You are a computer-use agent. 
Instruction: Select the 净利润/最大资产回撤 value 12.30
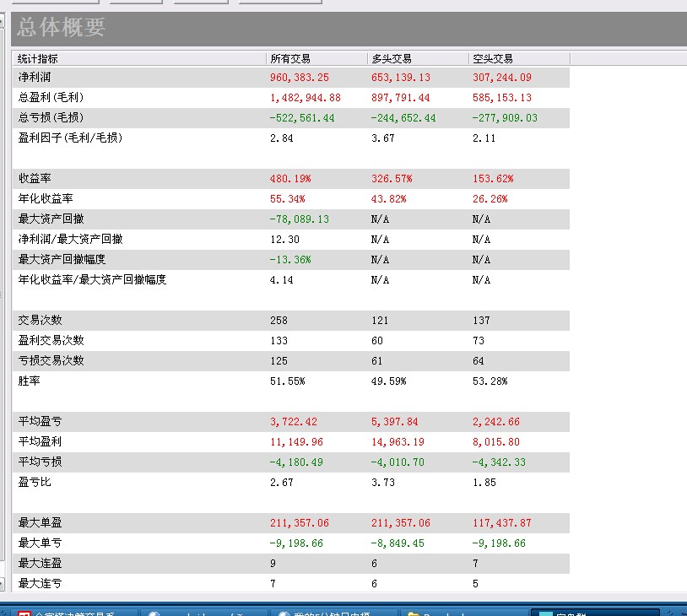[284, 239]
